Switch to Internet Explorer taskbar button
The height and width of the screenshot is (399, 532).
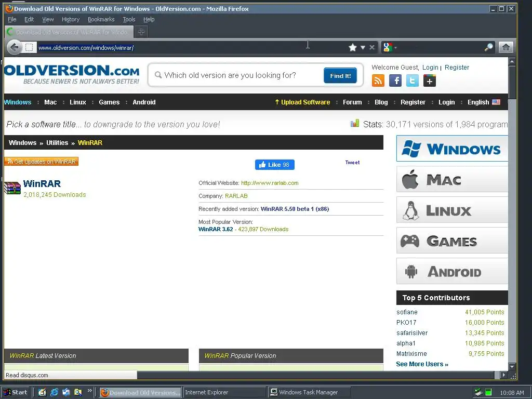[224, 392]
